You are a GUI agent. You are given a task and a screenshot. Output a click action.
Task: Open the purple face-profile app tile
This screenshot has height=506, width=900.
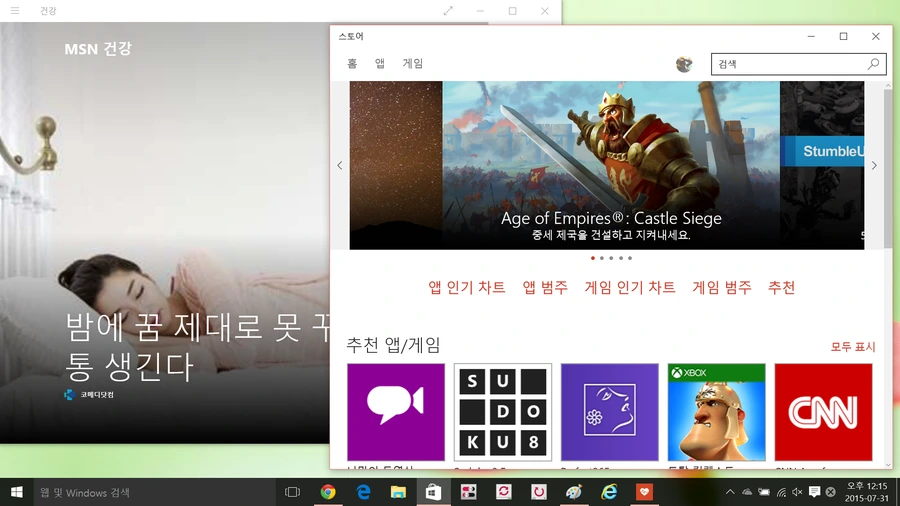610,412
